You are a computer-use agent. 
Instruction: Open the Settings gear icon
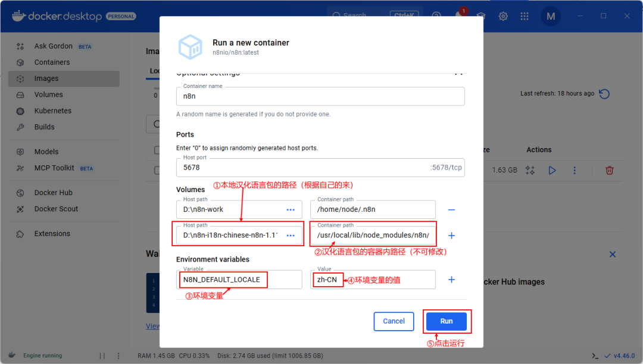coord(503,17)
